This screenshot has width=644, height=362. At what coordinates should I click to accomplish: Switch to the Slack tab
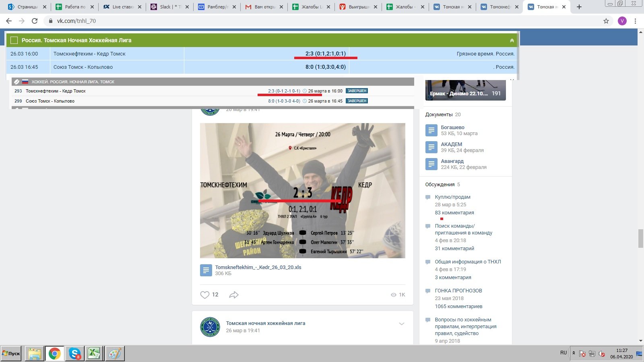[169, 7]
